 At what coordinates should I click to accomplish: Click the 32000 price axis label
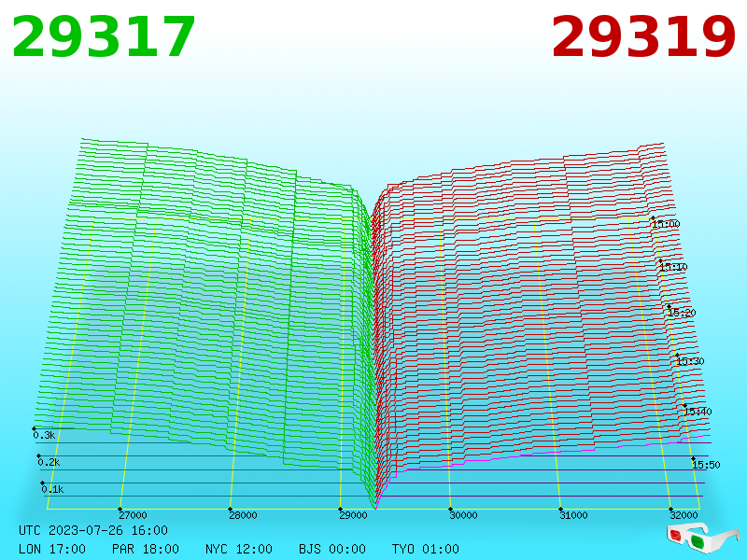[x=684, y=515]
